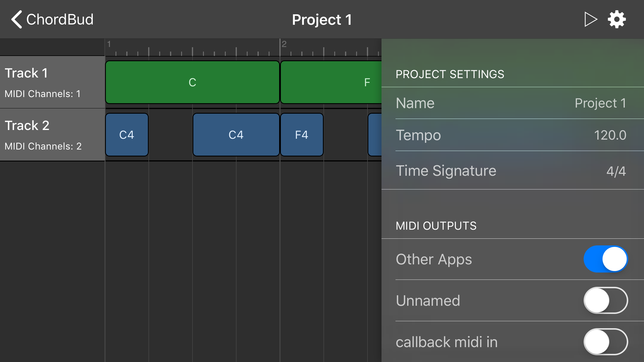Turn on the Unnamed MIDI output
The height and width of the screenshot is (362, 644).
[605, 301]
